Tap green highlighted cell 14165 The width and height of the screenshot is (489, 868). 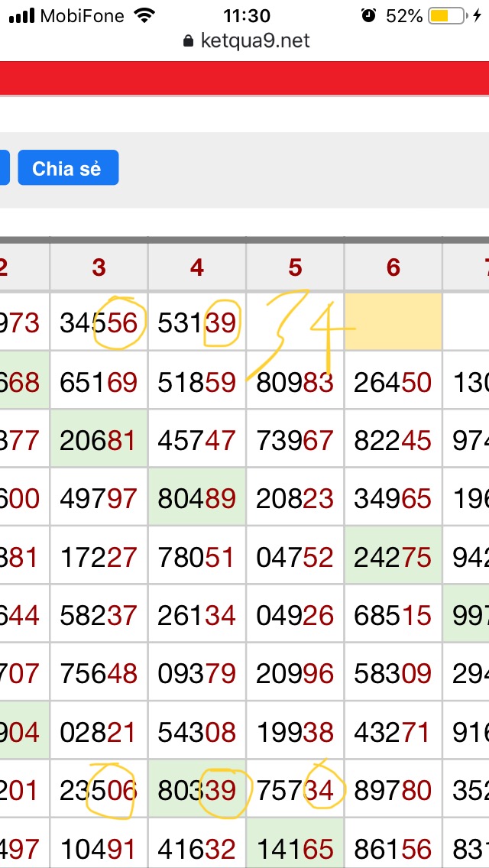[296, 848]
